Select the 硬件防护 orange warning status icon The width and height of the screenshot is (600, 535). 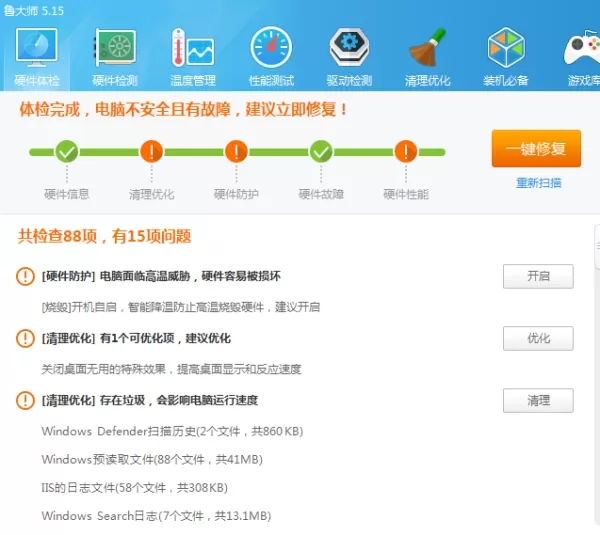[236, 152]
